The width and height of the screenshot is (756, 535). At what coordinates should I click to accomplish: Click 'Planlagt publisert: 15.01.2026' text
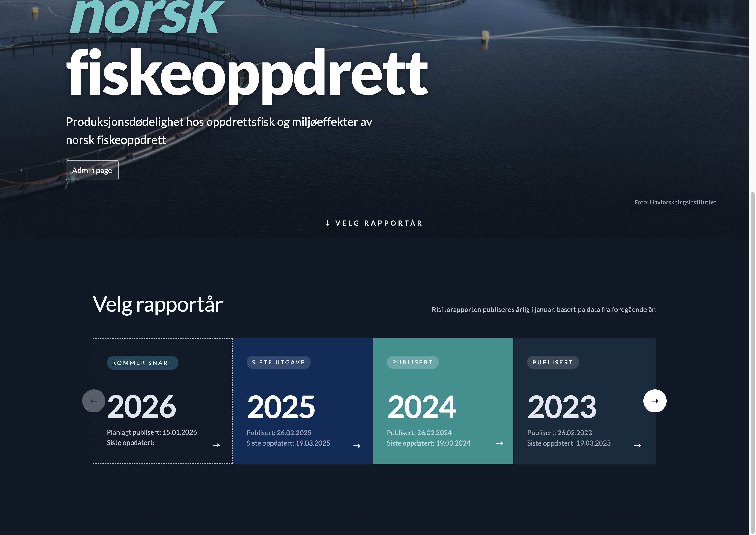[152, 432]
